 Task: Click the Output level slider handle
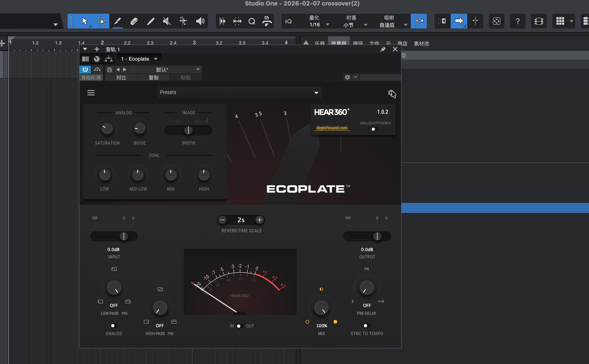point(377,236)
